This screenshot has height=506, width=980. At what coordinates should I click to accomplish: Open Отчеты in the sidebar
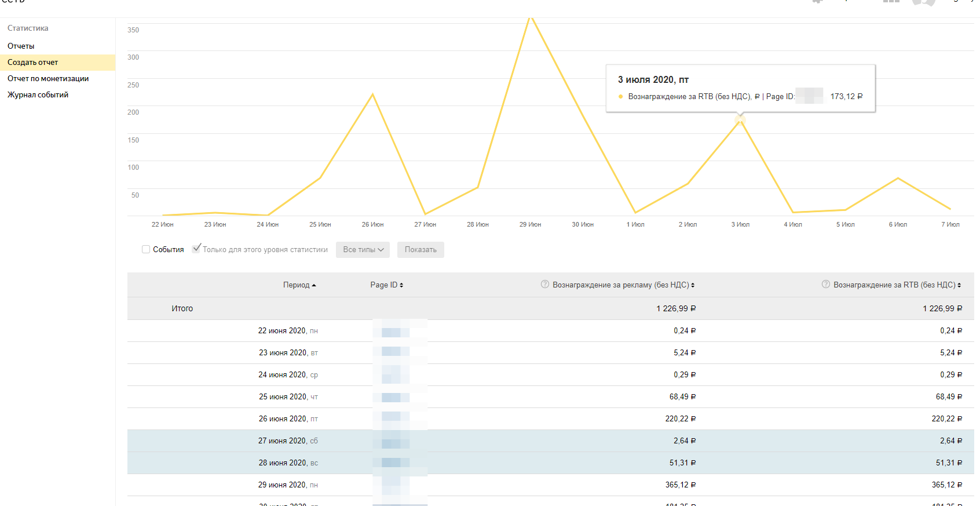21,46
